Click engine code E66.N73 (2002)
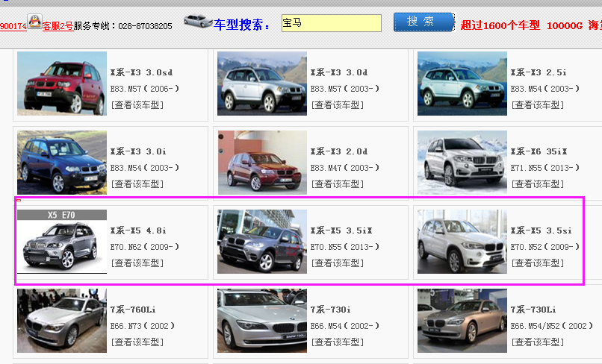 point(143,326)
